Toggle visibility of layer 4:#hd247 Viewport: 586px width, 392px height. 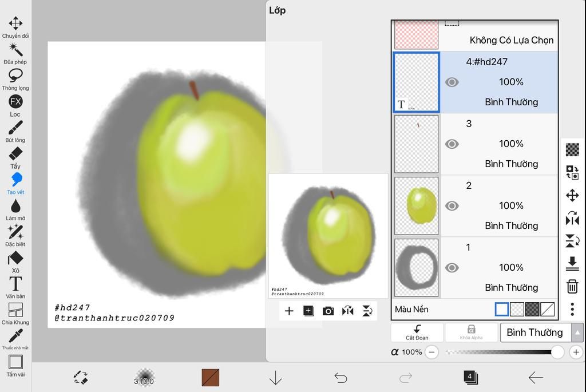point(452,82)
